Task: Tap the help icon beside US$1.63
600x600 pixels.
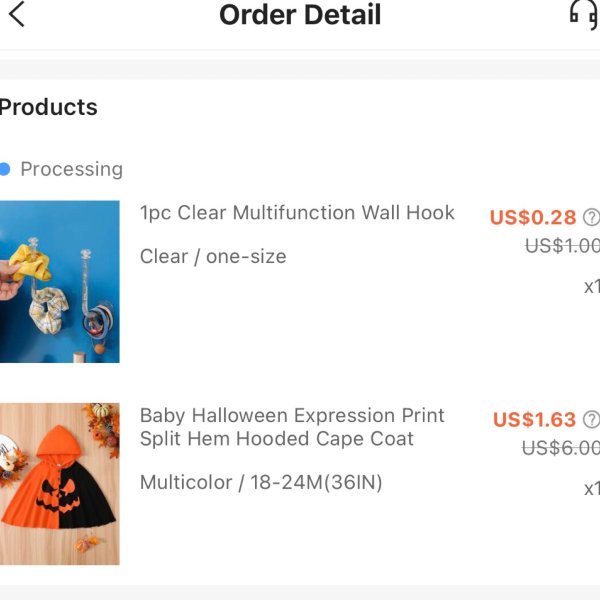Action: click(x=591, y=419)
